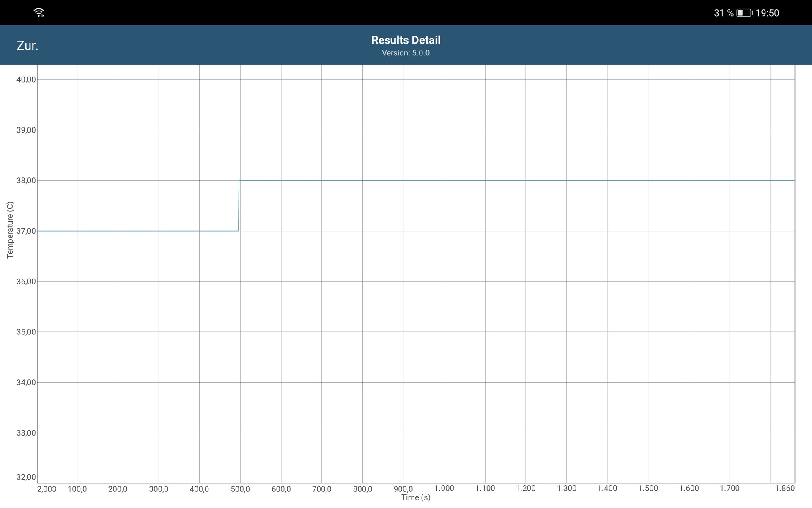Image resolution: width=812 pixels, height=508 pixels.
Task: Tap the Temperature (C) axis title
Action: pos(10,230)
